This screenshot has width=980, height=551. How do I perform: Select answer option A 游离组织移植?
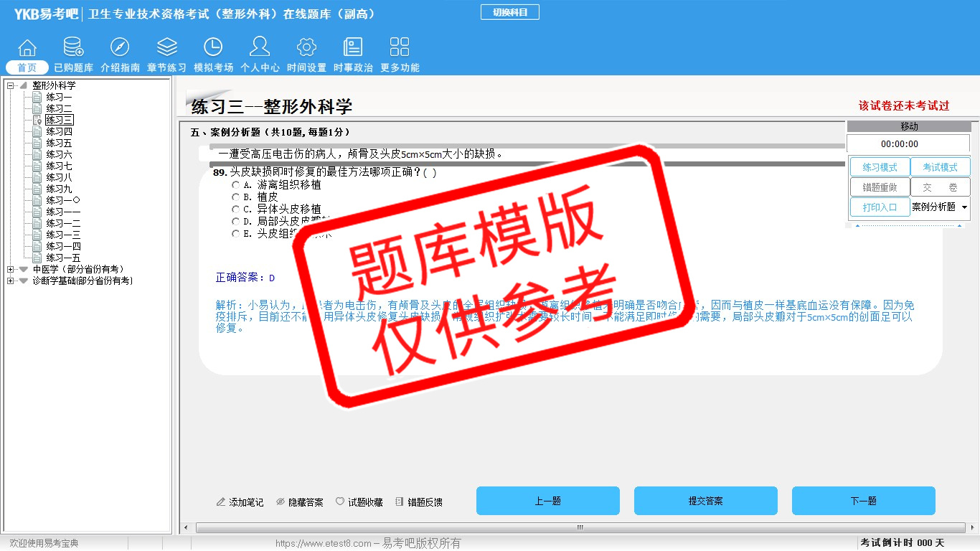click(235, 185)
